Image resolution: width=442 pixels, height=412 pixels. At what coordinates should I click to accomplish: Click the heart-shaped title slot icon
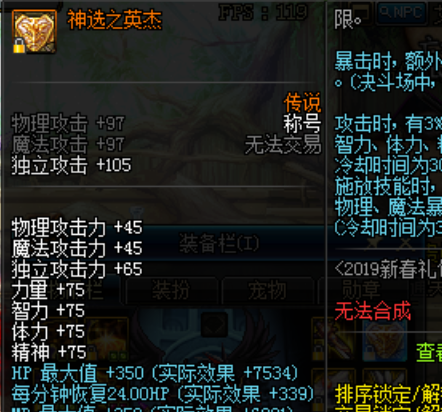click(385, 338)
